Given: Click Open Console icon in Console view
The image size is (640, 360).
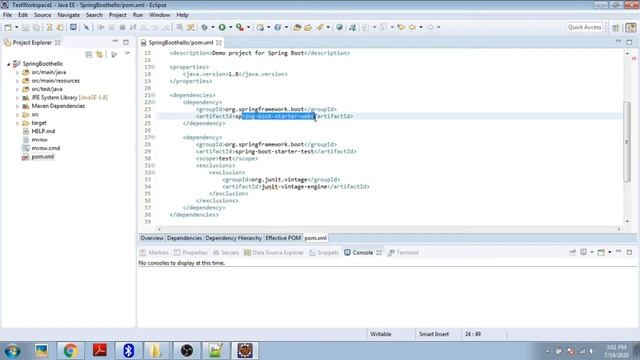Looking at the screenshot, I should (x=601, y=252).
